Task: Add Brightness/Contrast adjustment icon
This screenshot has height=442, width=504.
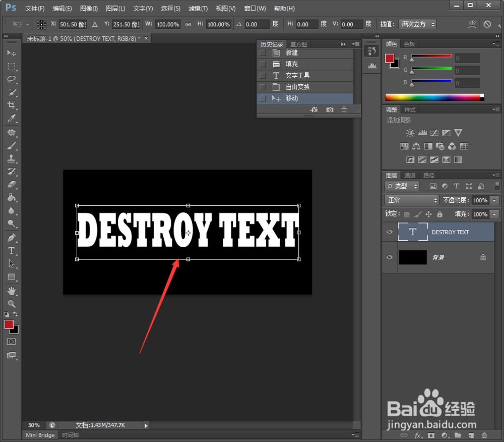Action: (x=410, y=133)
